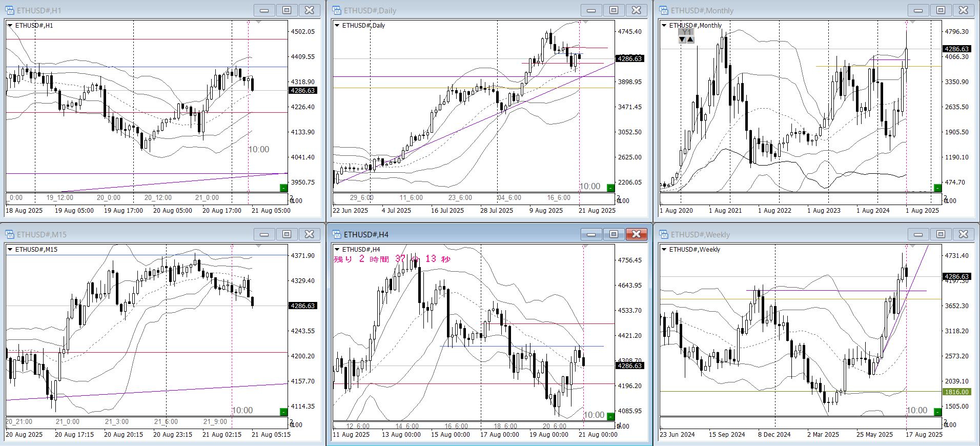This screenshot has height=446, width=980.
Task: Click the chart icon in the ETHUSD#,H4 title bar
Action: tap(337, 234)
